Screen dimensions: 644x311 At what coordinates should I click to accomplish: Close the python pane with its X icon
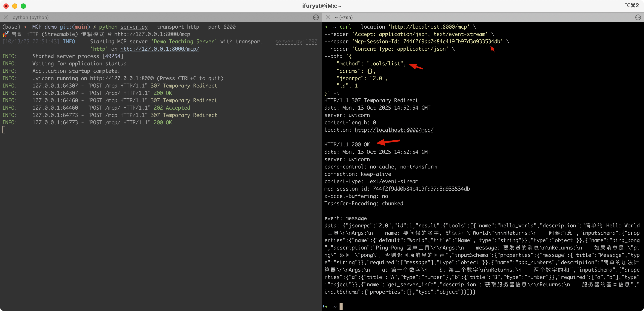pos(6,17)
